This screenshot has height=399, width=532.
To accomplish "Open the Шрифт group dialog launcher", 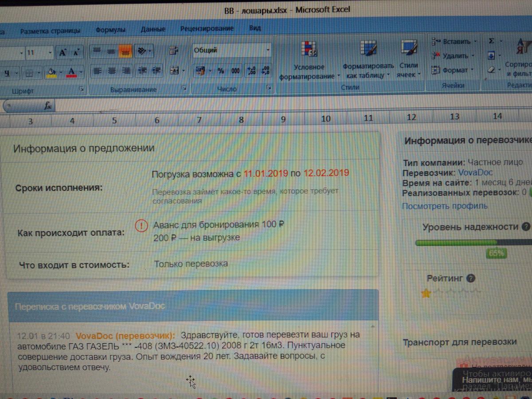I will 82,89.
